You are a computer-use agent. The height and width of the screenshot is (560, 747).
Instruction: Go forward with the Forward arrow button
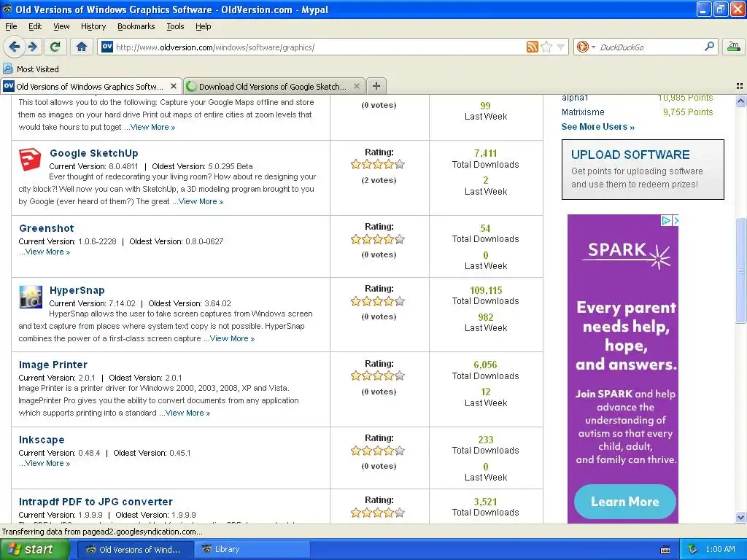point(32,47)
